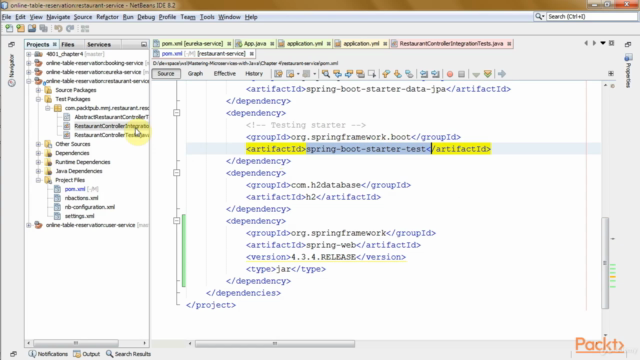Viewport: 640px width, 360px height.
Task: Click the Shift Line Left icon
Action: 424,74
